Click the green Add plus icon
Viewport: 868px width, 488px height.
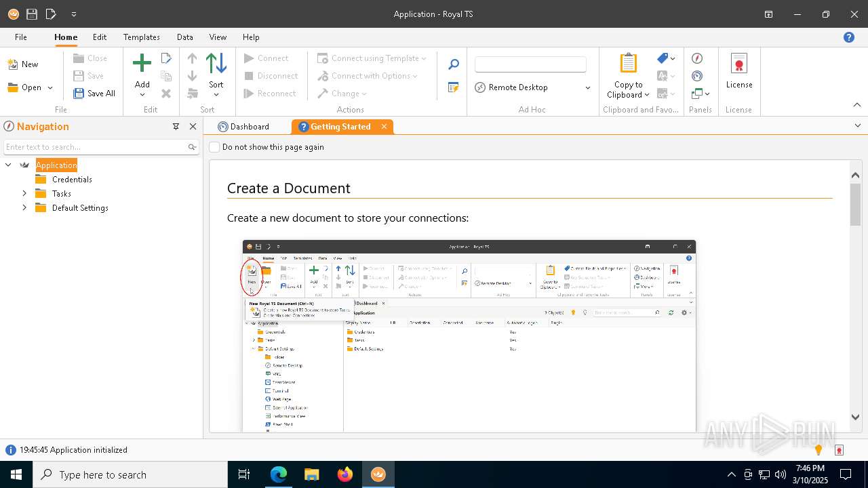coord(142,64)
